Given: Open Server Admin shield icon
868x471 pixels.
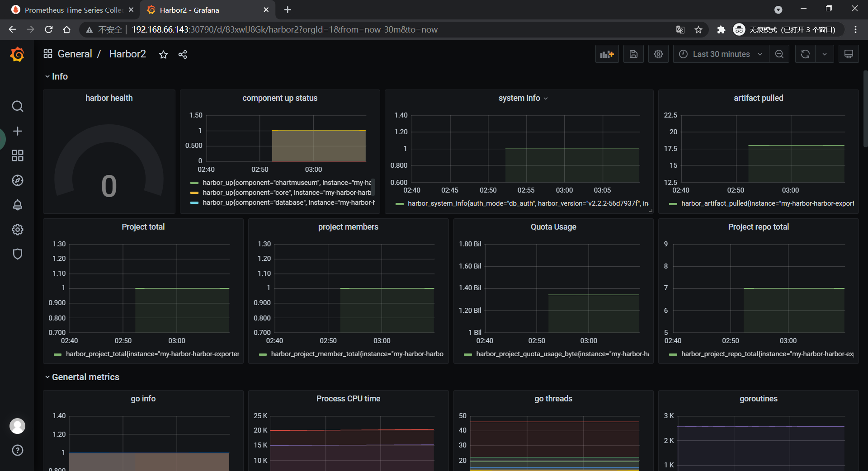Looking at the screenshot, I should pyautogui.click(x=18, y=254).
